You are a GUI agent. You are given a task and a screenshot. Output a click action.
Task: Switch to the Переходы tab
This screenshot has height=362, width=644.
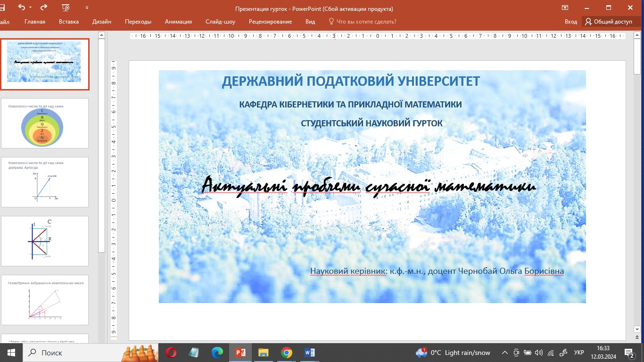[138, 22]
